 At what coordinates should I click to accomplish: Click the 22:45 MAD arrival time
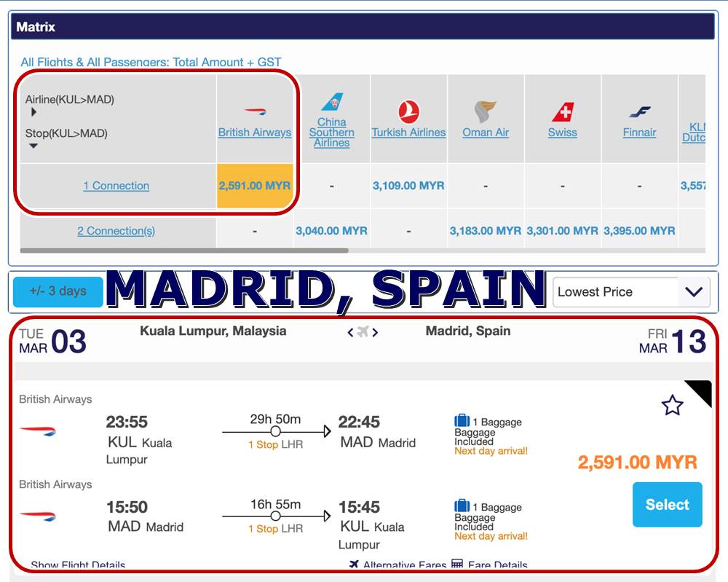coord(359,422)
